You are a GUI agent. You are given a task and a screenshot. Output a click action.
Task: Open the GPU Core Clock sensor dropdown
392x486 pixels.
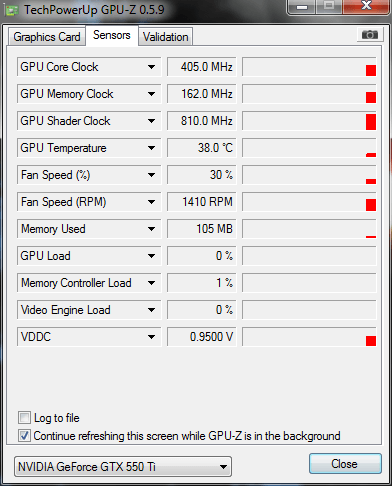point(151,67)
